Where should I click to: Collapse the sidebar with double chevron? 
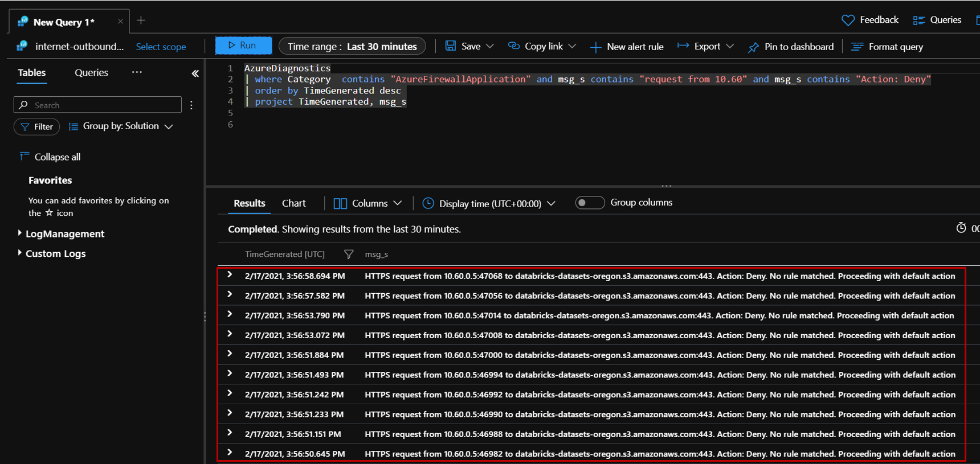pyautogui.click(x=195, y=73)
